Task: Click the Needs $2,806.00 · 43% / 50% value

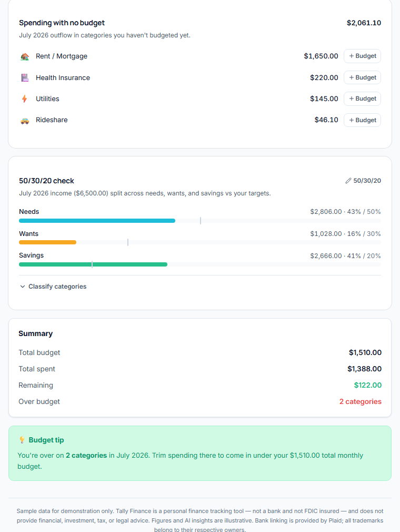Action: tap(345, 212)
